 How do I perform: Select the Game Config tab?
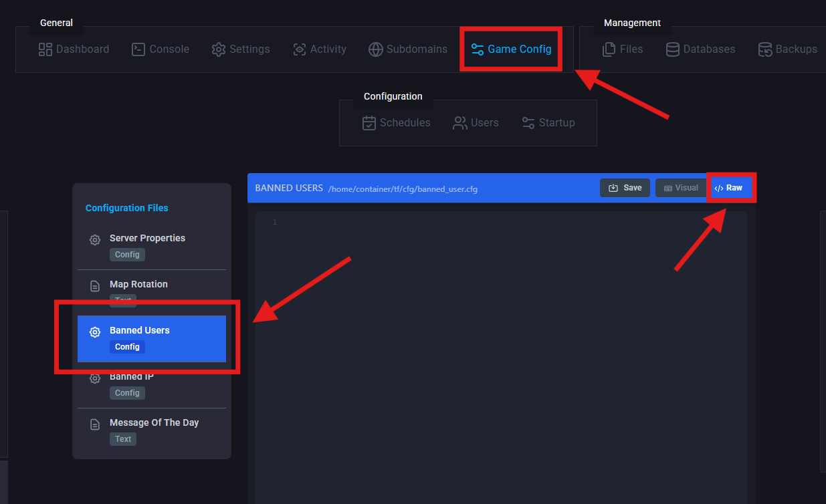pyautogui.click(x=511, y=49)
